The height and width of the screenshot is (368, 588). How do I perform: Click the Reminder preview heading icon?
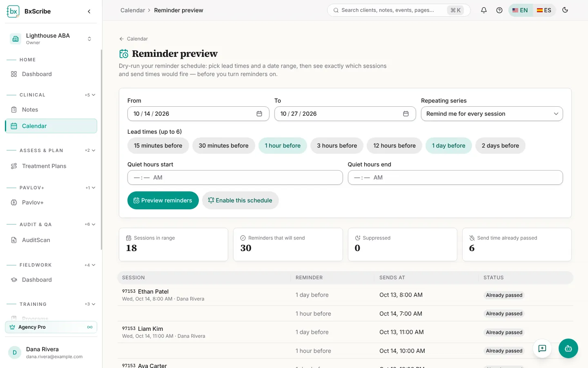click(x=124, y=54)
